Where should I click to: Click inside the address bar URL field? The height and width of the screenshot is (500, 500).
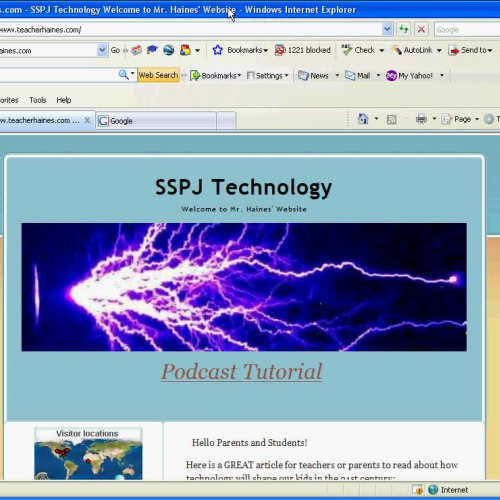(190, 30)
